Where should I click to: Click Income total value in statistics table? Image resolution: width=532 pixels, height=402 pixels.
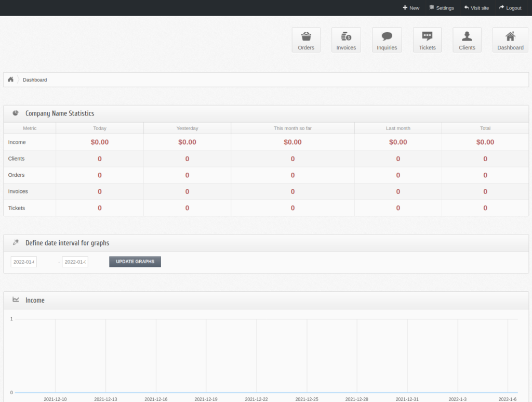click(485, 142)
